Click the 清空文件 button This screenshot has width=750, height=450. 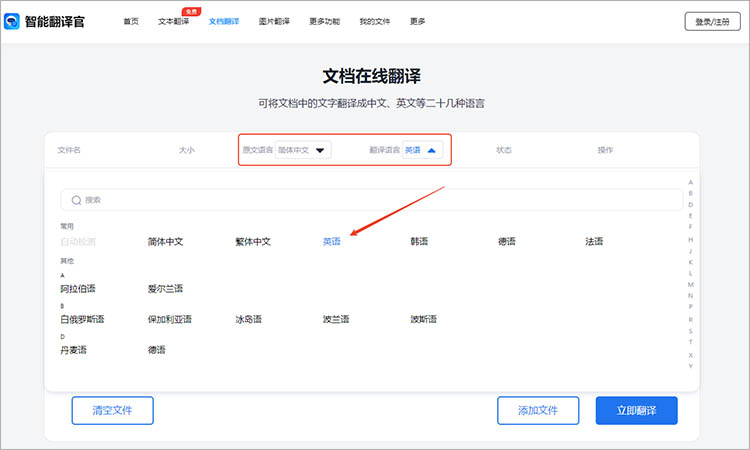pos(112,410)
